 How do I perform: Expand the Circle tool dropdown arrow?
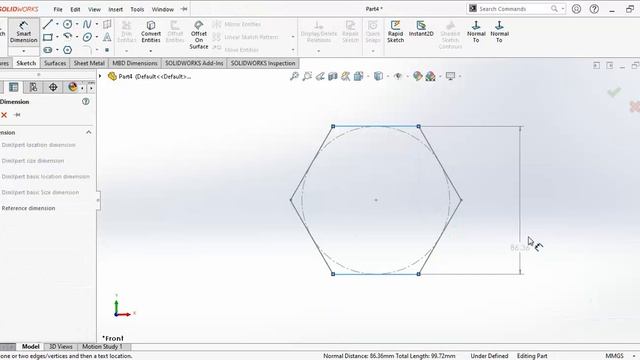pos(77,24)
